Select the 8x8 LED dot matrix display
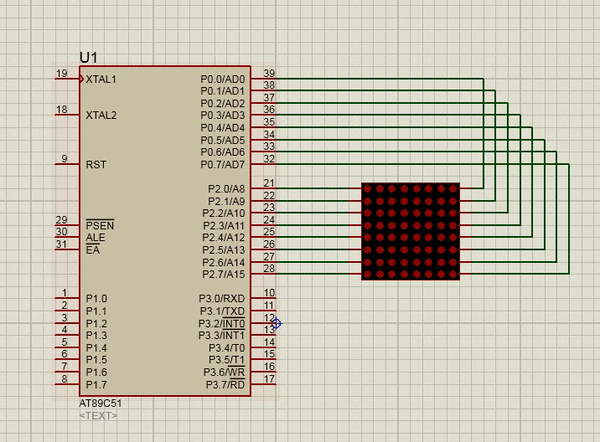 411,232
